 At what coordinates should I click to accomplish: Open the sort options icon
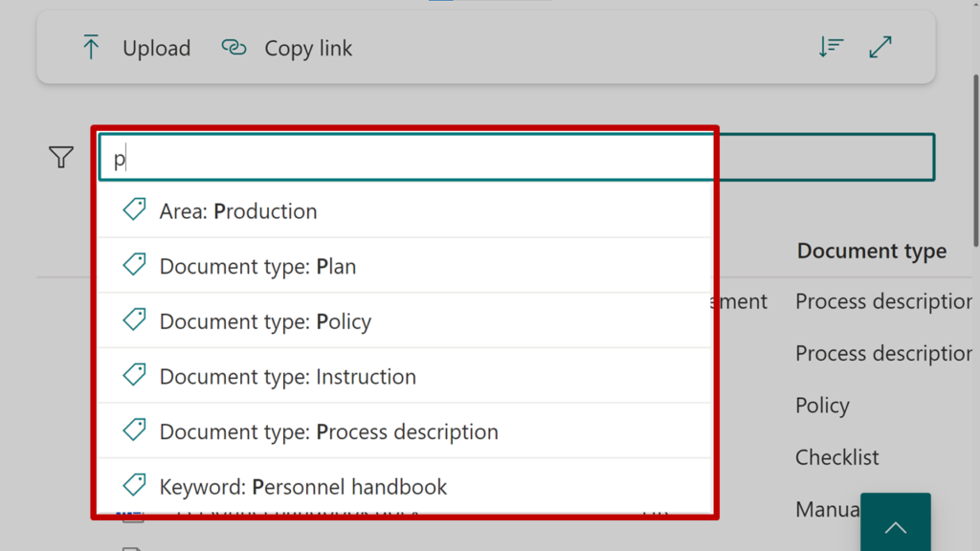[830, 47]
